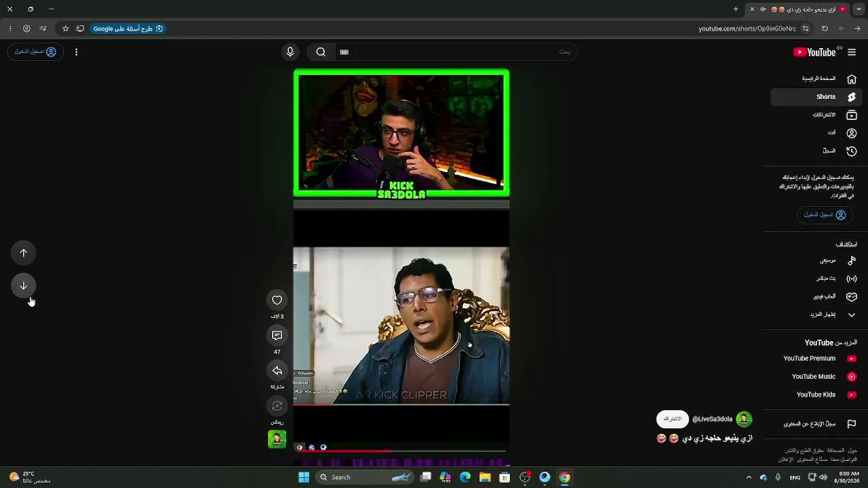The height and width of the screenshot is (488, 868).
Task: Open the You section in sidebar
Action: coord(816,133)
